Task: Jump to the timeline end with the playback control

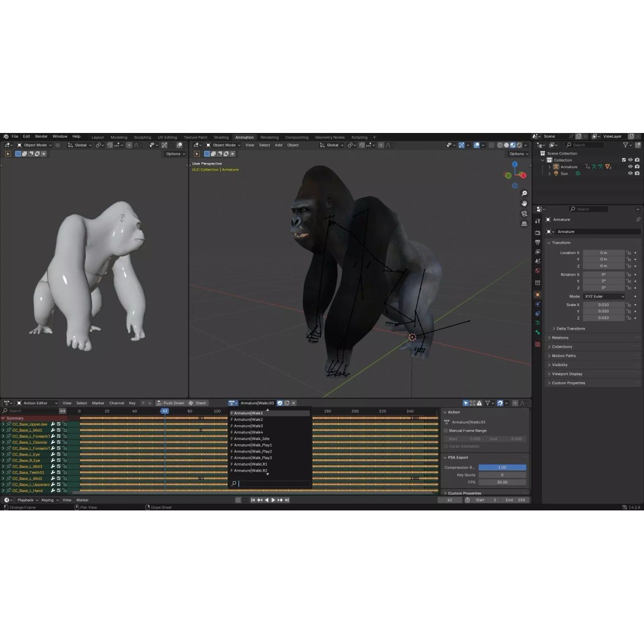Action: coord(287,500)
